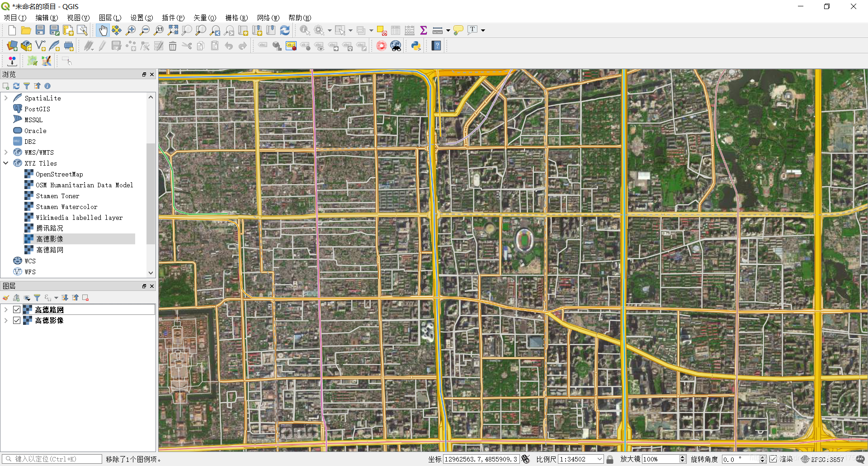
Task: Select 腾讯路况 tile entry
Action: pyautogui.click(x=50, y=228)
